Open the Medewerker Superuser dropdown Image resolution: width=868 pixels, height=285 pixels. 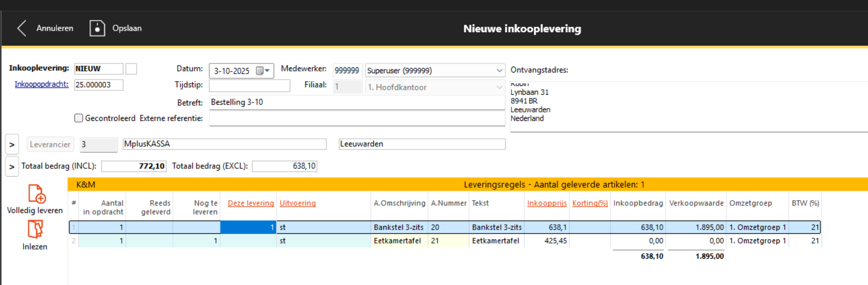pyautogui.click(x=499, y=70)
